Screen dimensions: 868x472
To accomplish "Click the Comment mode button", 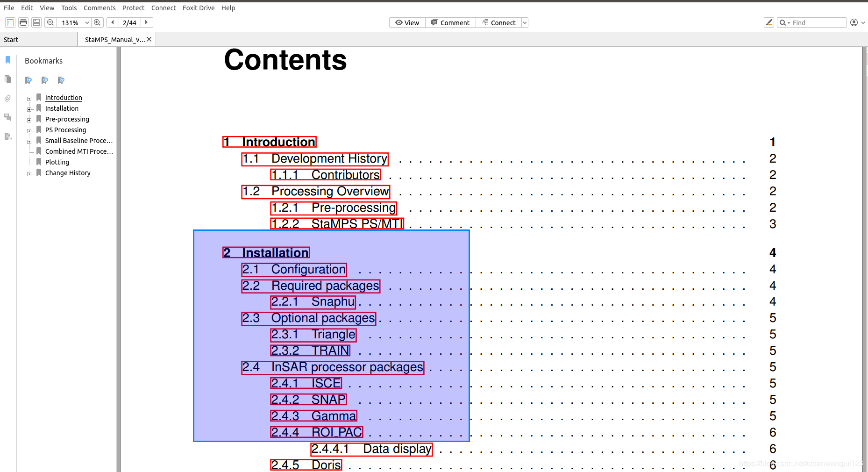I will tap(451, 22).
